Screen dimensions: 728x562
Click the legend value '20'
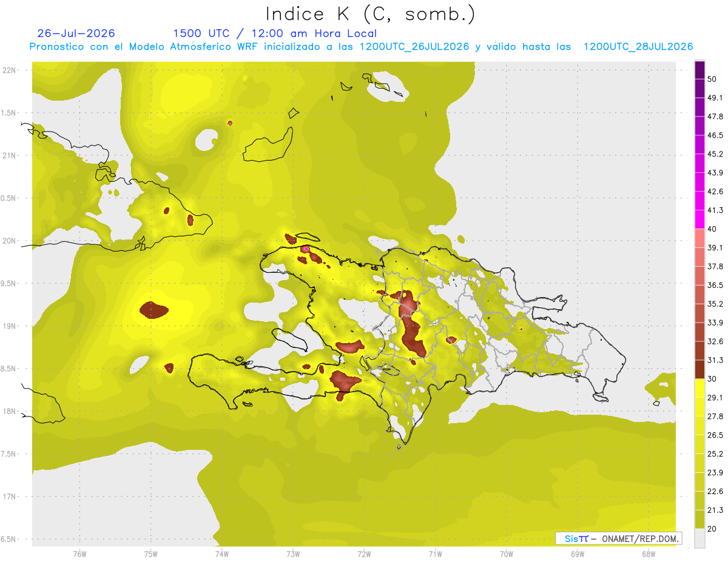[x=713, y=529]
